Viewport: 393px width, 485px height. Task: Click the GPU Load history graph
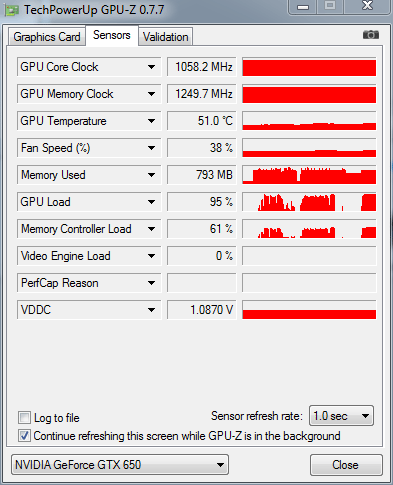(309, 202)
